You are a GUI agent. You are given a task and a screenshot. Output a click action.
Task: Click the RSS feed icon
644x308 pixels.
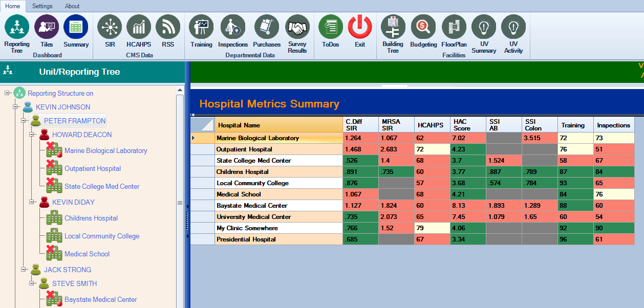point(168,27)
